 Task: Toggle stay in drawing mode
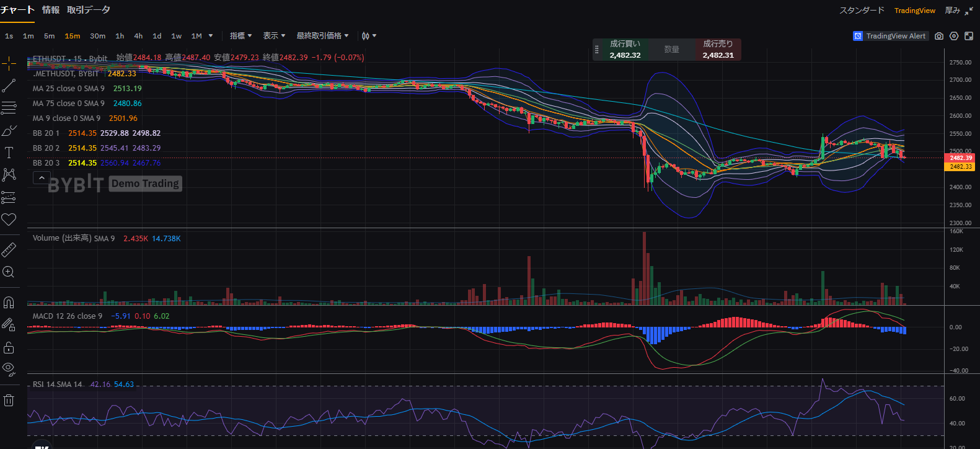(9, 324)
